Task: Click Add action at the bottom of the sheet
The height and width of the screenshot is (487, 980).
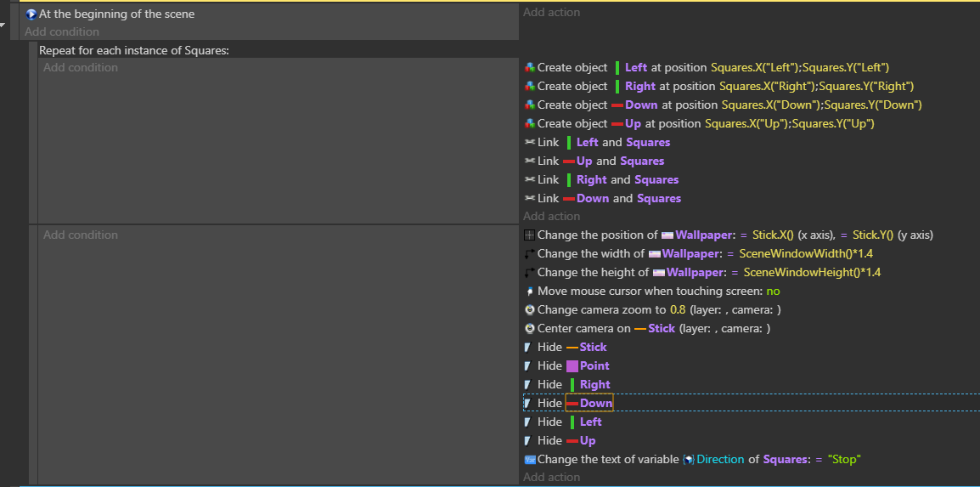Action: 551,478
